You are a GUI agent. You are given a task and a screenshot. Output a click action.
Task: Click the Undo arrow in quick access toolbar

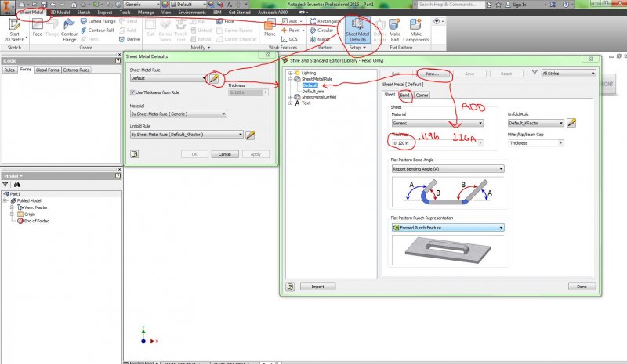pos(53,5)
